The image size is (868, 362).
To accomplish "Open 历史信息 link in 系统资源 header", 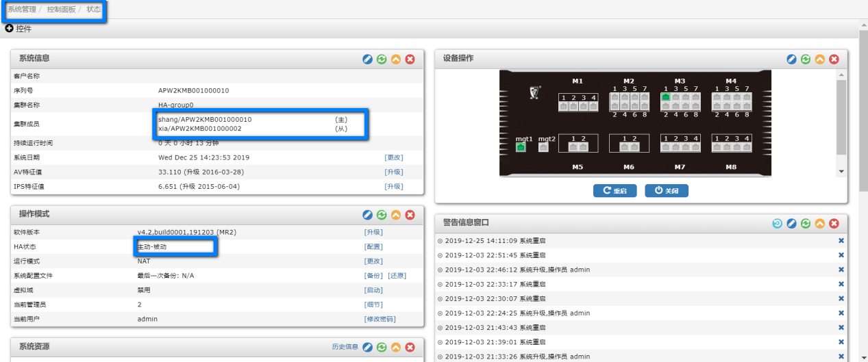I will click(345, 347).
